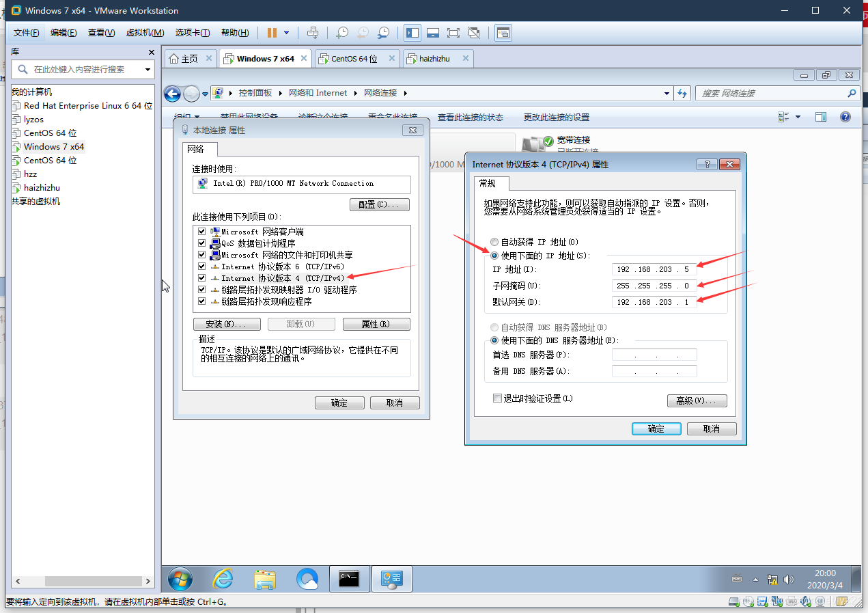The width and height of the screenshot is (868, 613).
Task: Click the hard disk status icon
Action: pyautogui.click(x=734, y=601)
